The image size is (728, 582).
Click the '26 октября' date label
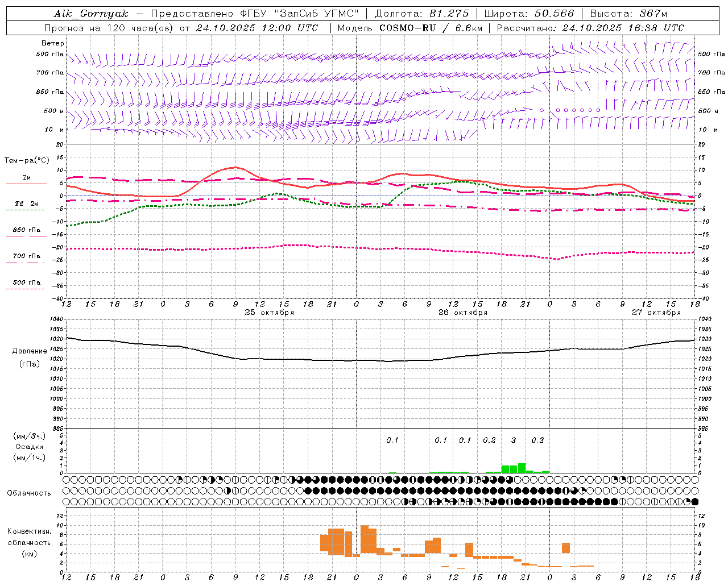point(463,313)
